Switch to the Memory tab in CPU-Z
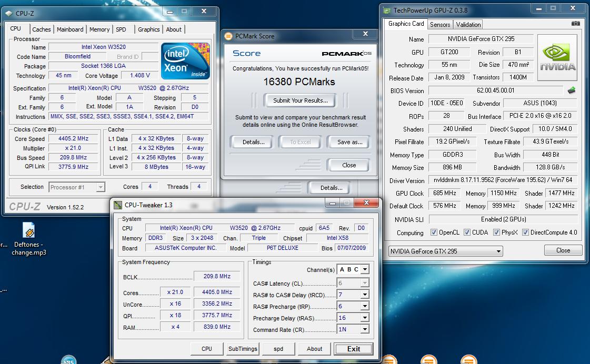Image resolution: width=590 pixels, height=364 pixels. pyautogui.click(x=99, y=29)
